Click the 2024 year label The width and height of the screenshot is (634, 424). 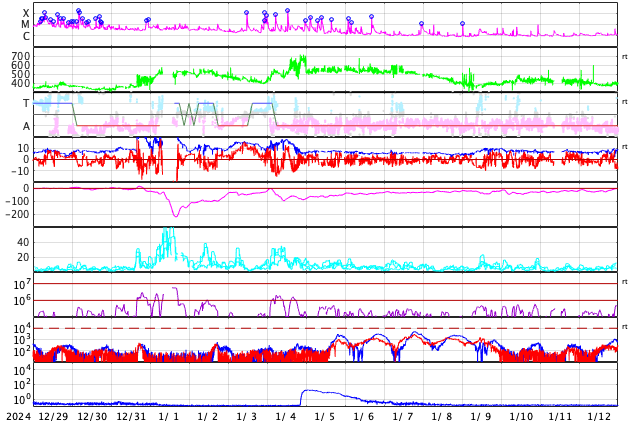[19, 416]
